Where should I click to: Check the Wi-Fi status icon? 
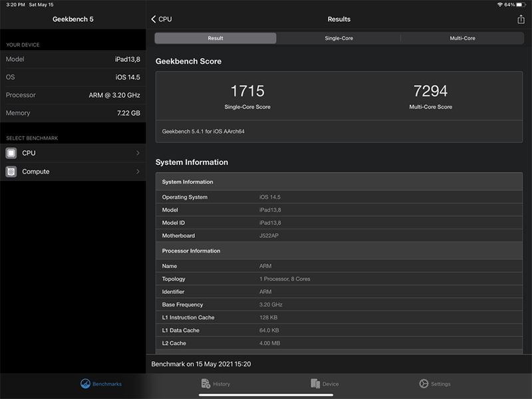pos(499,5)
